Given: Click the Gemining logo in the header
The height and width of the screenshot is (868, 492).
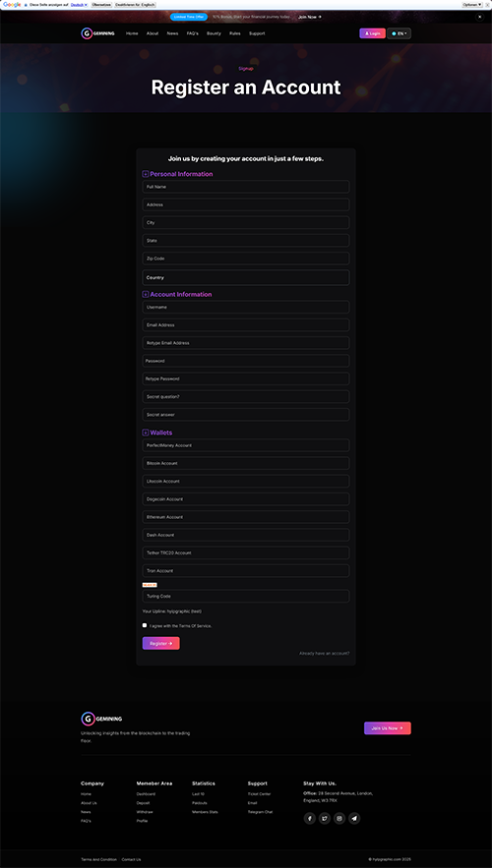Looking at the screenshot, I should [x=98, y=33].
